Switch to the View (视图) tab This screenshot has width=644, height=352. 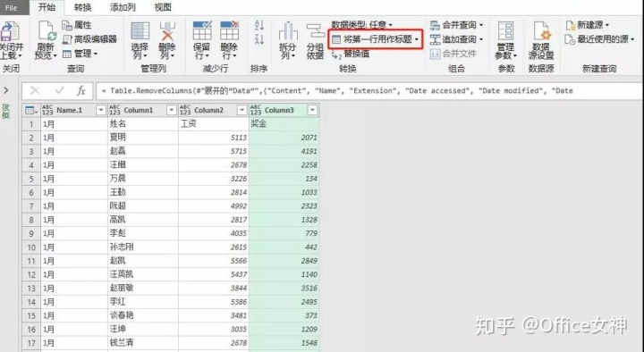pyautogui.click(x=163, y=7)
